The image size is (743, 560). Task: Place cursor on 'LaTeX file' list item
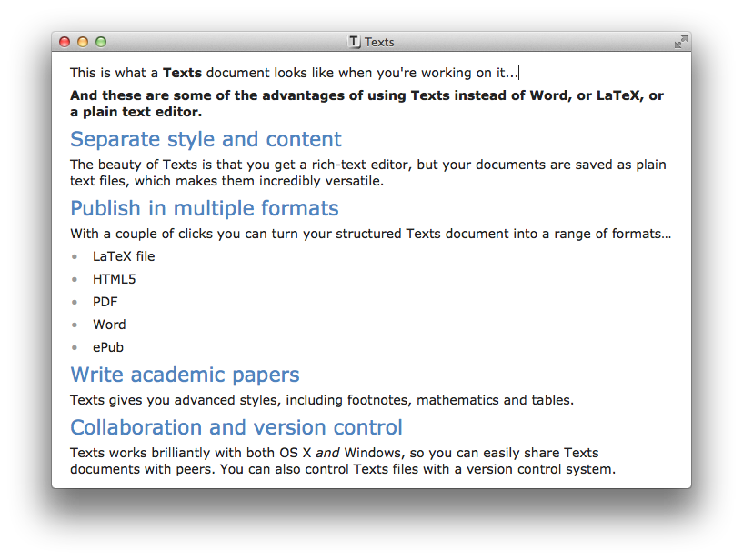[124, 256]
